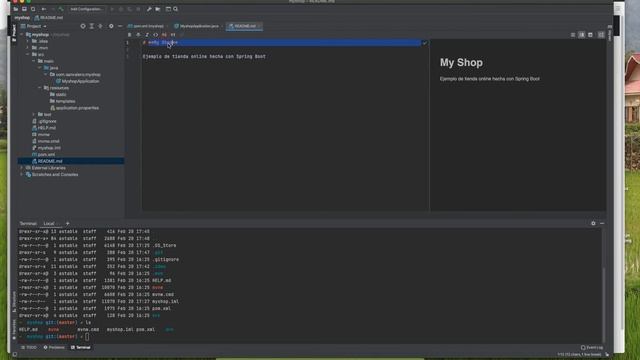Select the Local terminal session tab
Image resolution: width=640 pixels, height=360 pixels.
50,224
